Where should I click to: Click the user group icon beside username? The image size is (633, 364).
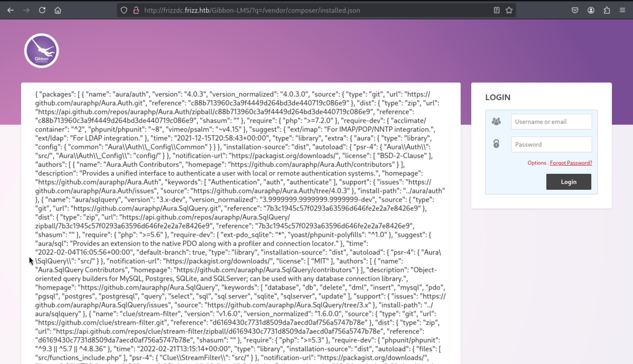point(496,121)
